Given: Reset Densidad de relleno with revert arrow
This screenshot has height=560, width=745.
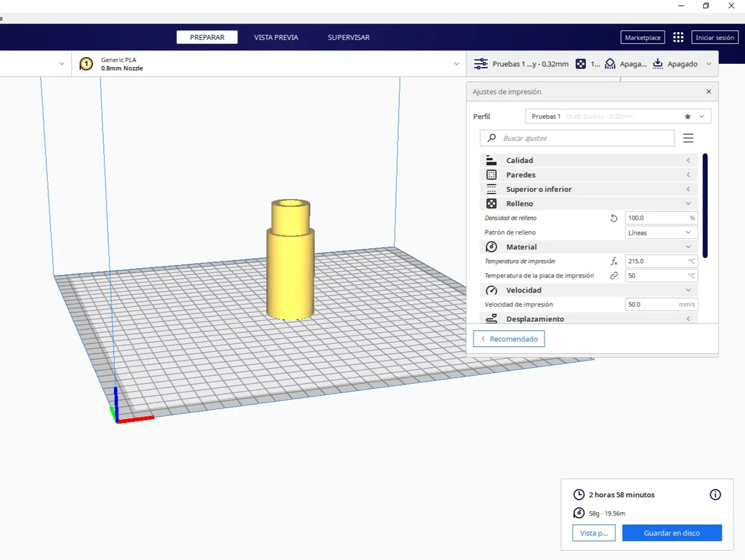Looking at the screenshot, I should 613,218.
